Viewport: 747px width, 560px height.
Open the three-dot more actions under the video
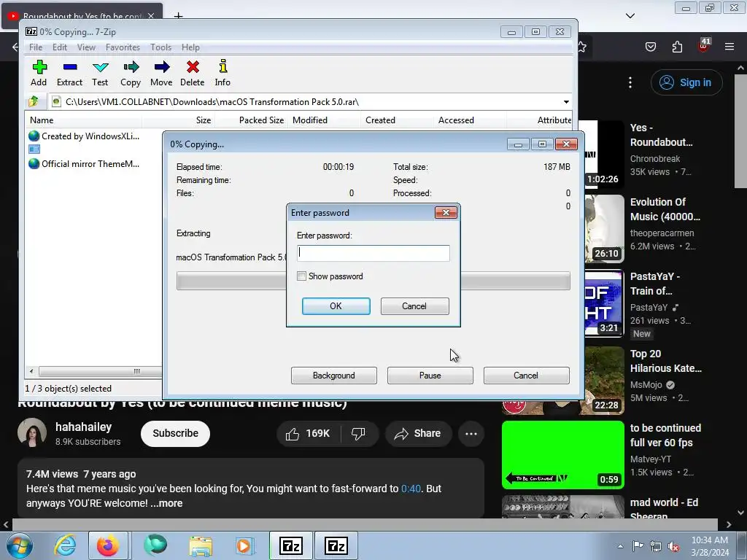pyautogui.click(x=471, y=433)
